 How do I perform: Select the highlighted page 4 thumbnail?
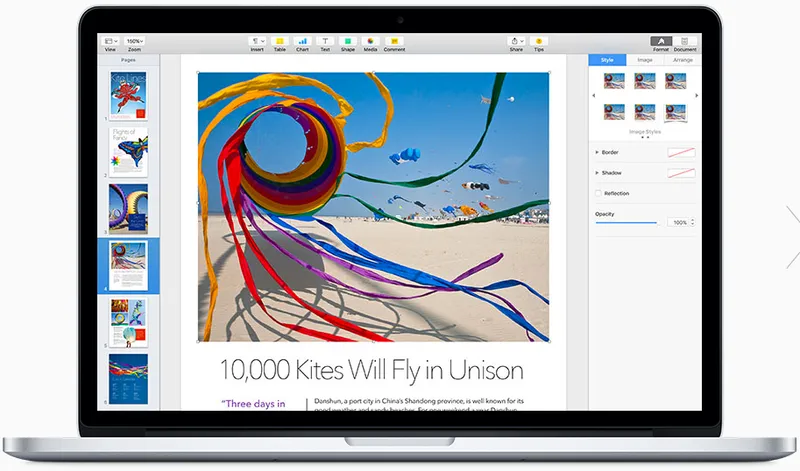128,265
